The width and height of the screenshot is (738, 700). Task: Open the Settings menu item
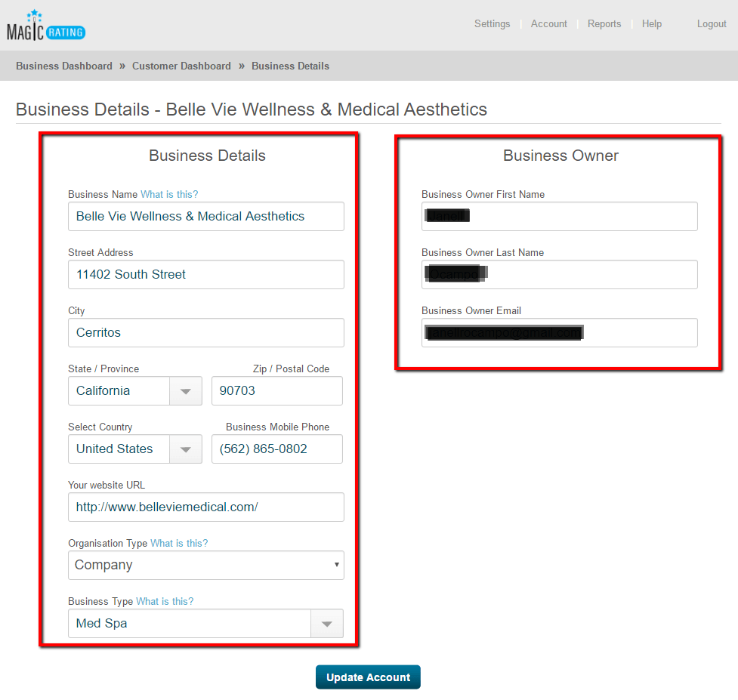point(492,24)
